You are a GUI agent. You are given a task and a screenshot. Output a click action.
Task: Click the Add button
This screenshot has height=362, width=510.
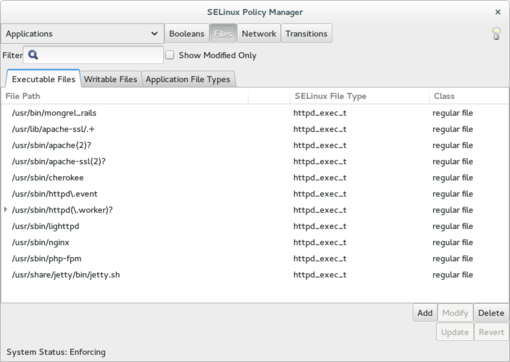[x=425, y=313]
